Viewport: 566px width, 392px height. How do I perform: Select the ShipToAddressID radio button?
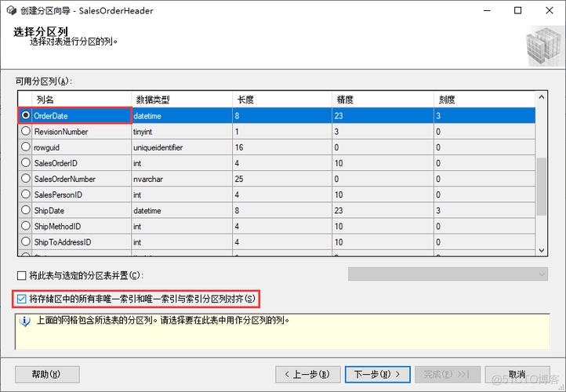26,241
